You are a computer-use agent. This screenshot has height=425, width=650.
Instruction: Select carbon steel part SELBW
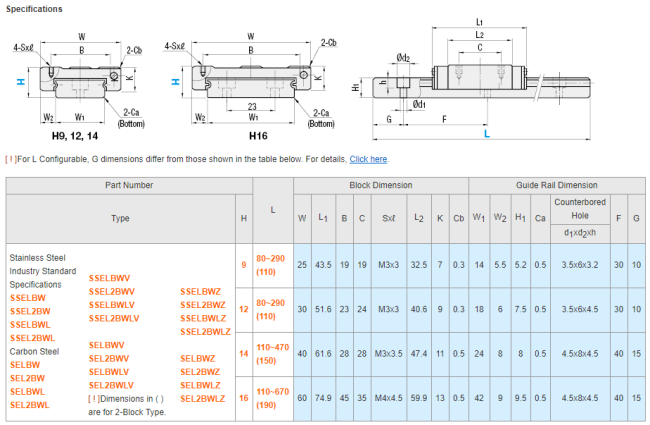26,365
